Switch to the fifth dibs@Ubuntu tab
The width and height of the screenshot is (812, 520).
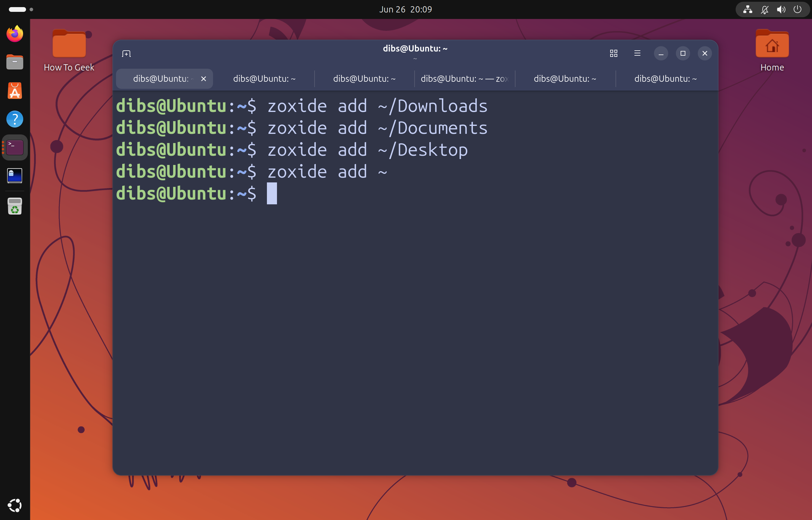click(x=565, y=79)
